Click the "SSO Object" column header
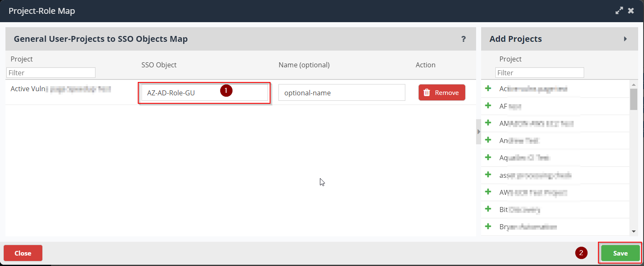Viewport: 644px width, 266px height. tap(159, 65)
